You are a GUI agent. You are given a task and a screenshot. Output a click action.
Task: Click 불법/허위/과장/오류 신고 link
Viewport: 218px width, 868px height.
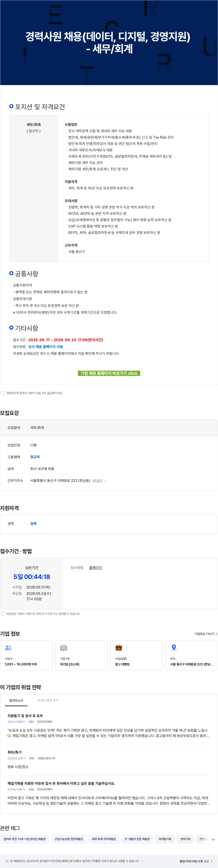[x=196, y=861]
